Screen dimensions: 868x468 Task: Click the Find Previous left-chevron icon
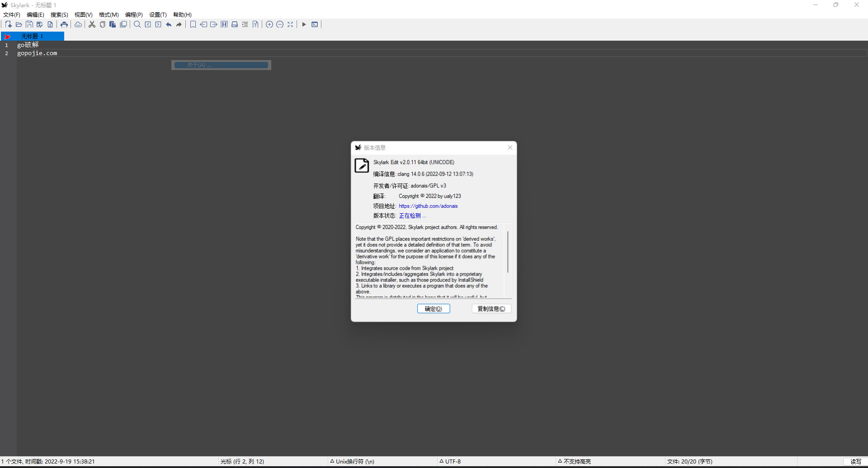tap(148, 24)
